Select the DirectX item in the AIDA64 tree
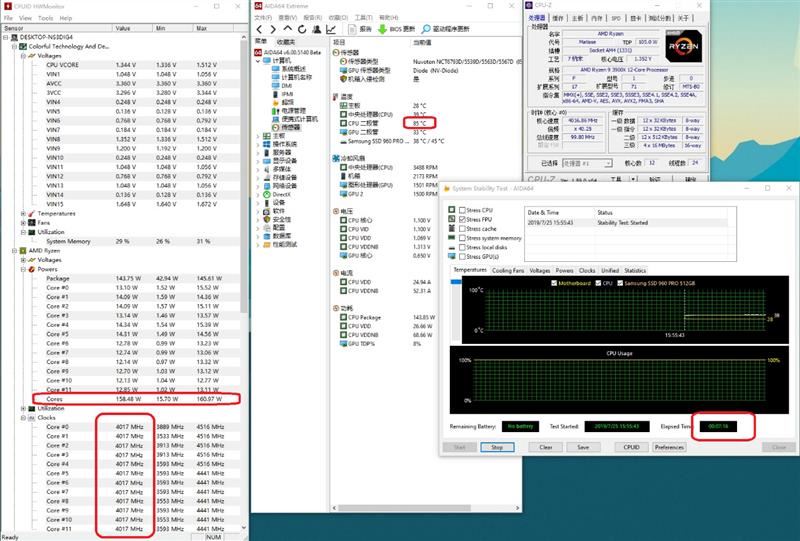800x541 pixels. [x=281, y=194]
